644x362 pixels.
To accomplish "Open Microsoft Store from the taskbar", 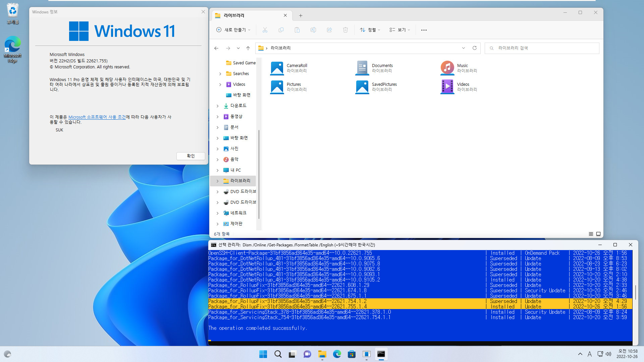I will click(x=352, y=354).
